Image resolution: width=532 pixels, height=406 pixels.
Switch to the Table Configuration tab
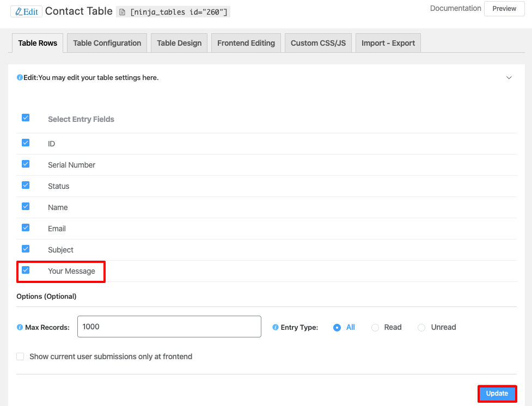point(107,43)
